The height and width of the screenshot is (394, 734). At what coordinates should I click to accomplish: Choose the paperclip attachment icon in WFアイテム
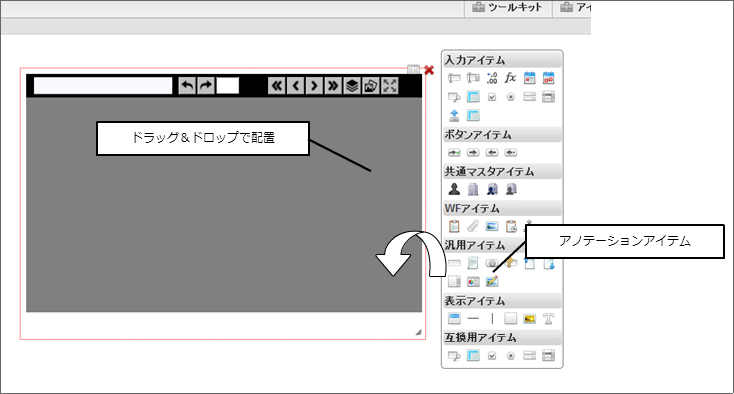(473, 226)
